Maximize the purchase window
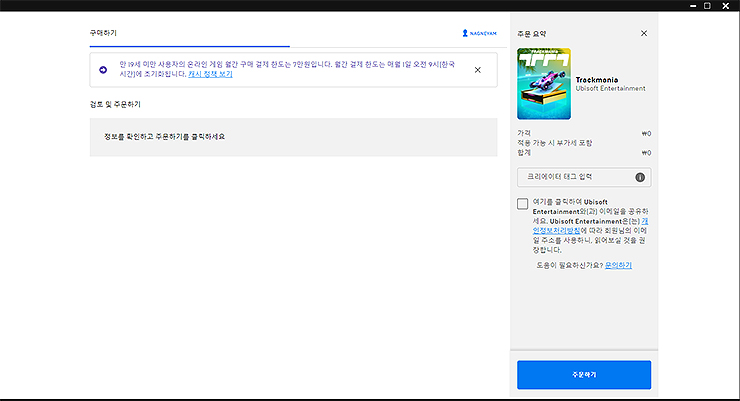 pos(707,6)
